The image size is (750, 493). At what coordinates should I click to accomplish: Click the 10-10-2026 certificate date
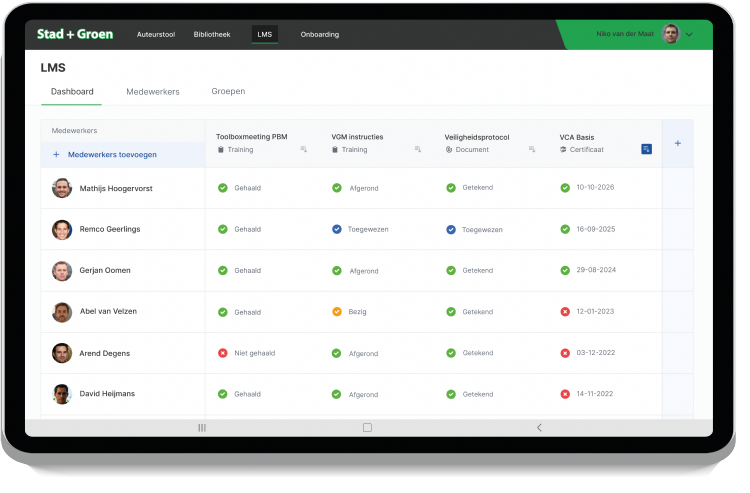595,187
